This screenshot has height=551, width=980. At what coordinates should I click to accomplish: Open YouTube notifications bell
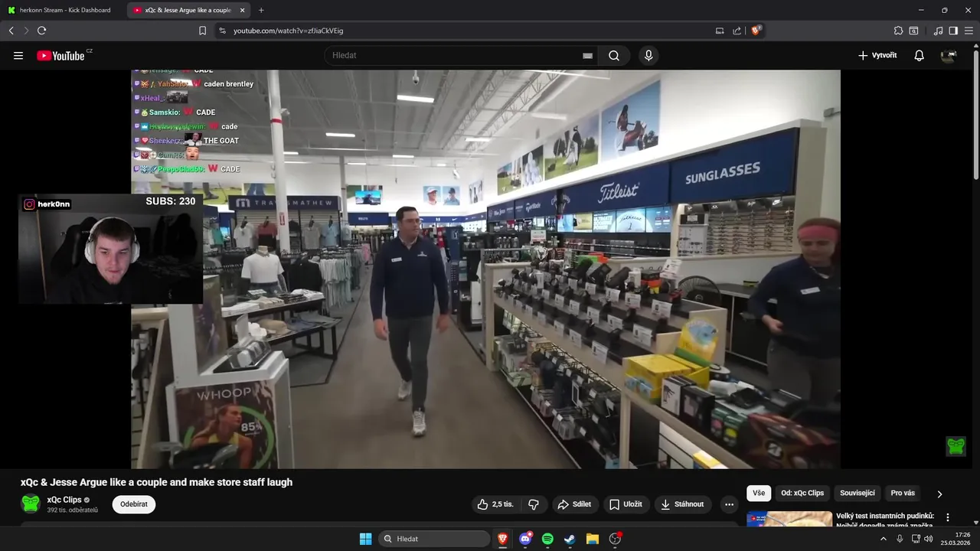[x=919, y=56]
